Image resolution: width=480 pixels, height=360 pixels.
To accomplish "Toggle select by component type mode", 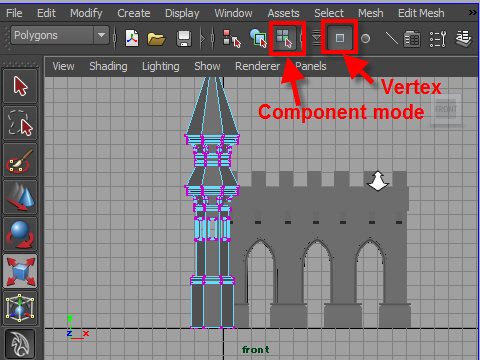I will coord(284,38).
